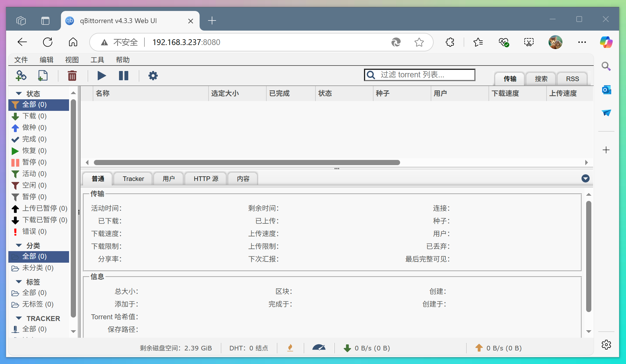
Task: Sort torrents by 下载速度 column
Action: [506, 93]
